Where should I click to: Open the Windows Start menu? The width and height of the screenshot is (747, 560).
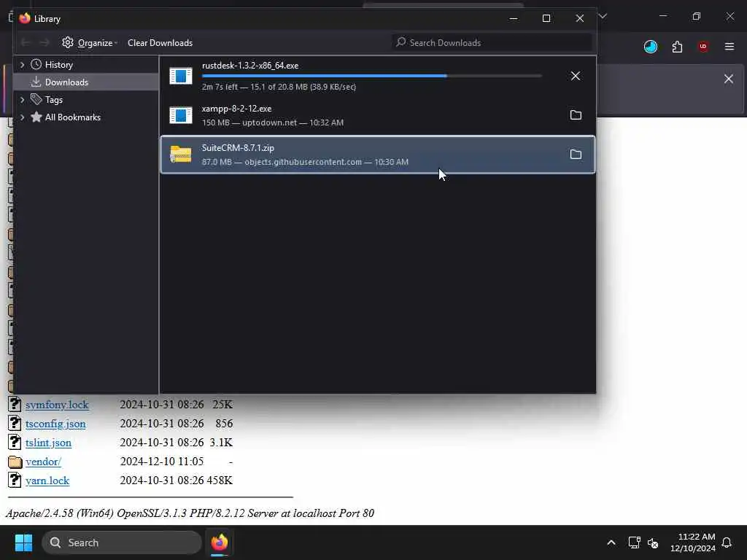(23, 542)
